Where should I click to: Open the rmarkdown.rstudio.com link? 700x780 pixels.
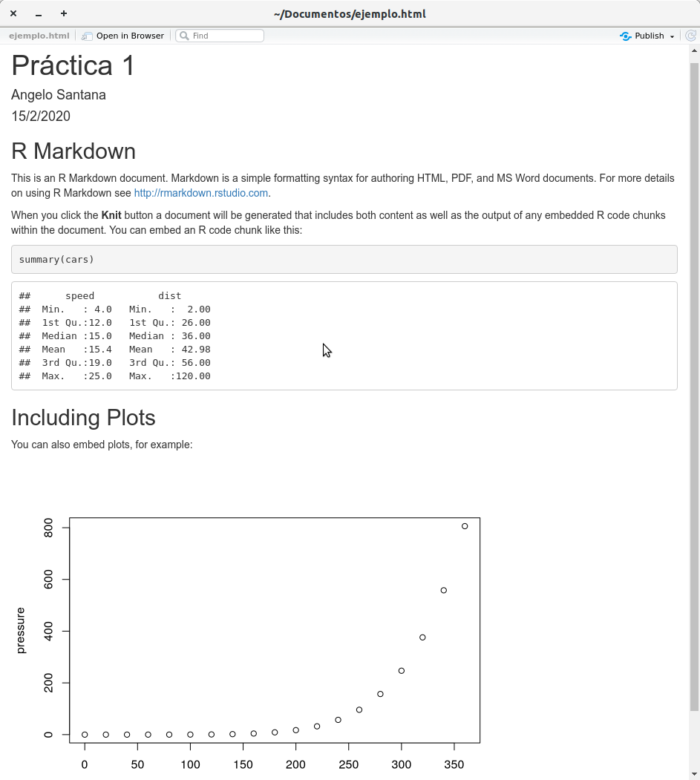click(200, 193)
